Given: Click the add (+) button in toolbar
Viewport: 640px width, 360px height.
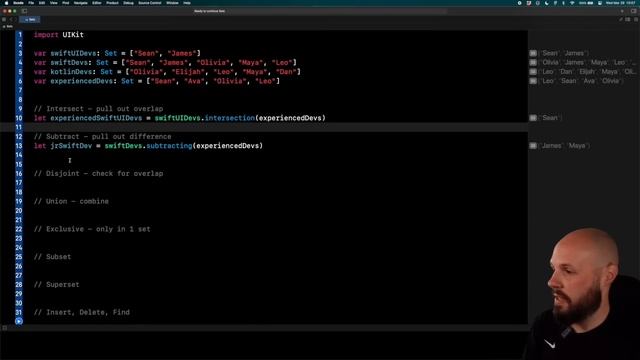Looking at the screenshot, I should tap(622, 11).
